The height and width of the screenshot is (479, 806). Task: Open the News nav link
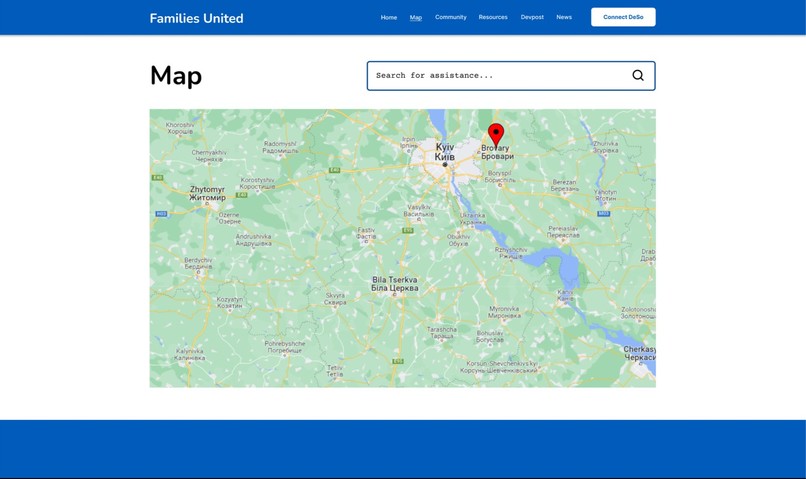coord(564,17)
